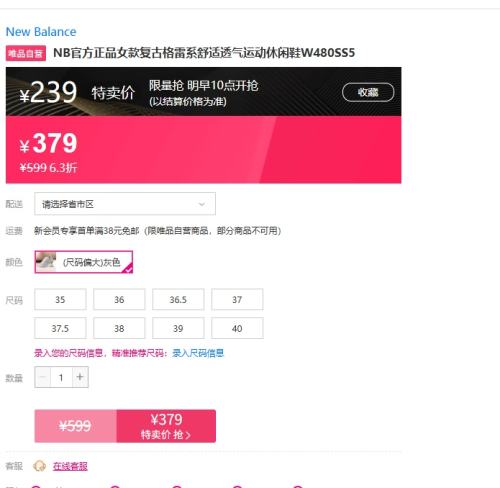Click the quantity input field
This screenshot has height=488, width=500.
61,377
